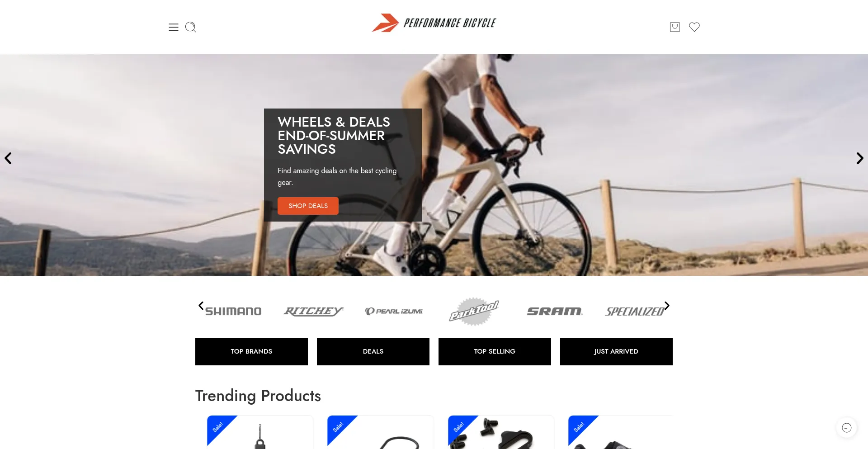Click the Shop Deals button
868x449 pixels.
pyautogui.click(x=308, y=206)
